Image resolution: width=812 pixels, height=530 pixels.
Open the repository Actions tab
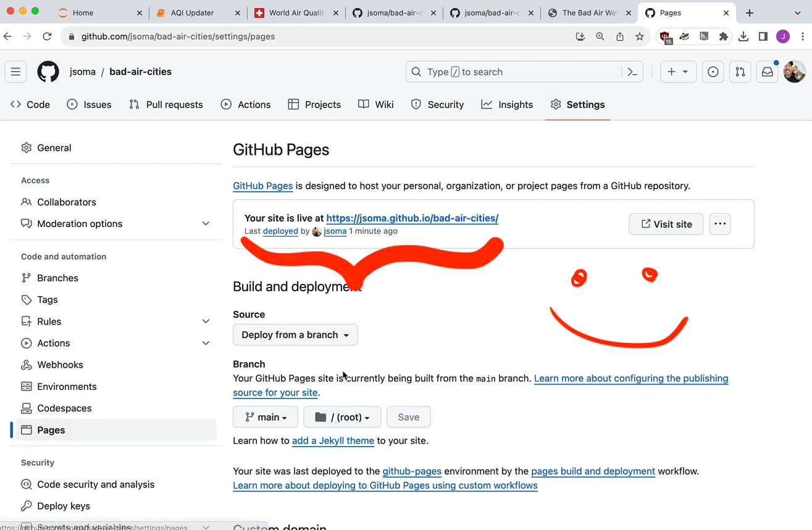coord(246,104)
